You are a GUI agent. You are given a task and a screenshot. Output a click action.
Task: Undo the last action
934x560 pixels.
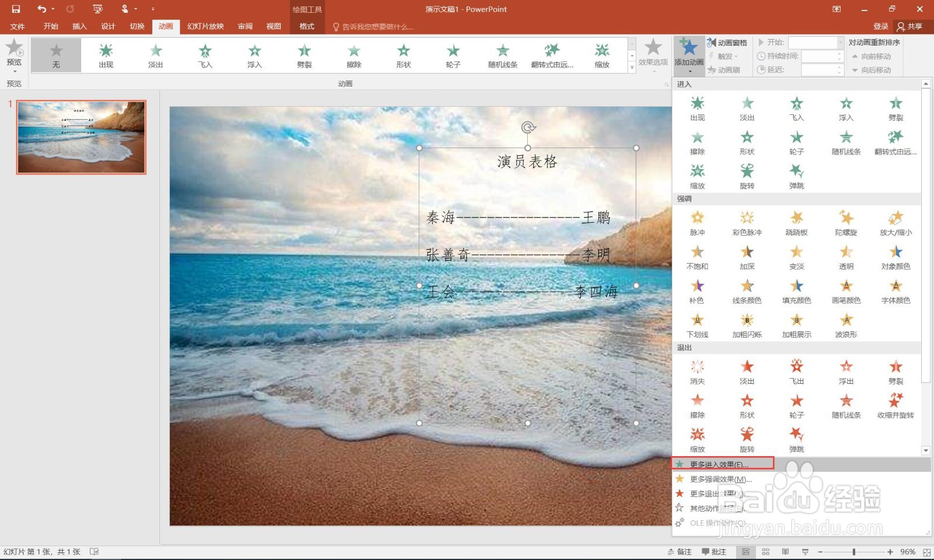click(41, 9)
